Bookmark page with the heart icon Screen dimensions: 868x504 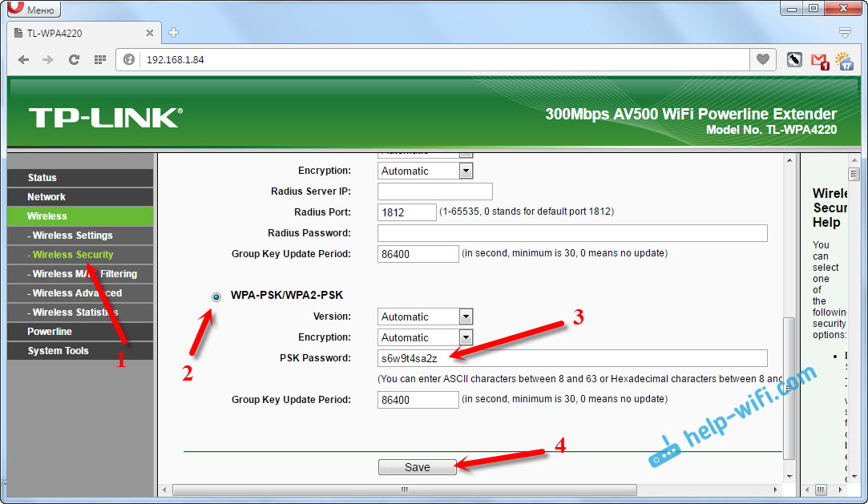coord(762,59)
